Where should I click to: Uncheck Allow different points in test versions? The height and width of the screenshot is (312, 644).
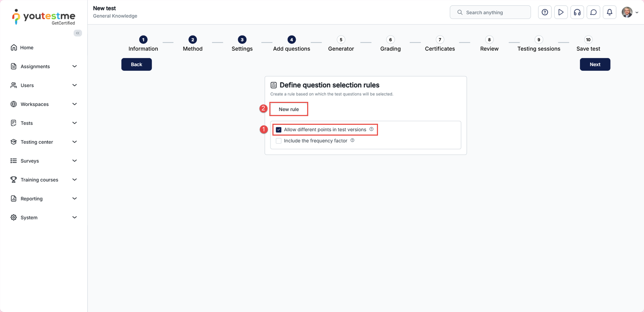click(x=279, y=130)
